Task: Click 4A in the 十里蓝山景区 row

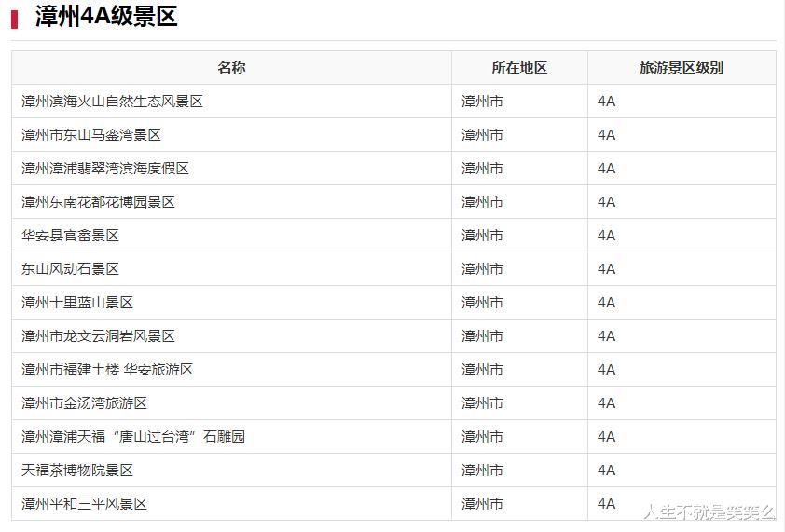Action: [606, 302]
